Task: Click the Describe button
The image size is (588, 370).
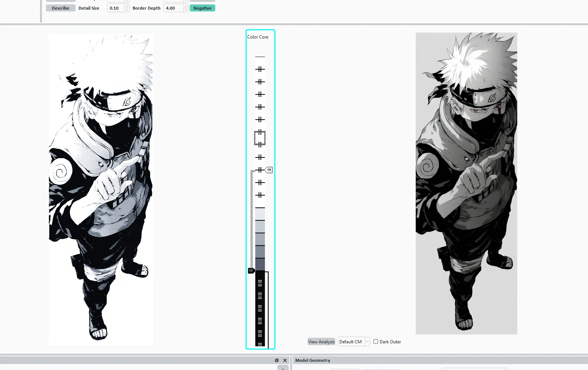Action: [x=61, y=8]
